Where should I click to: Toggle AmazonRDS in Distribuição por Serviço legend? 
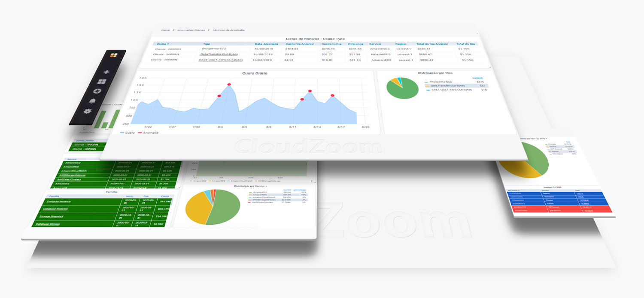click(x=258, y=195)
